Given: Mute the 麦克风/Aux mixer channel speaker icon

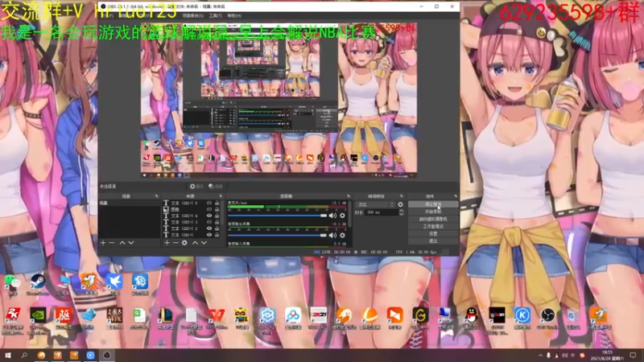Looking at the screenshot, I should click(332, 216).
